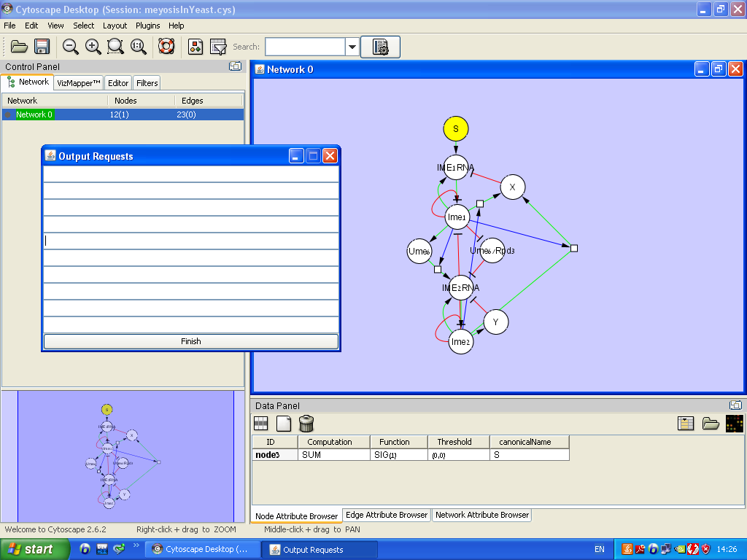Open the File menu
Viewport: 747px width, 560px height.
click(x=9, y=26)
